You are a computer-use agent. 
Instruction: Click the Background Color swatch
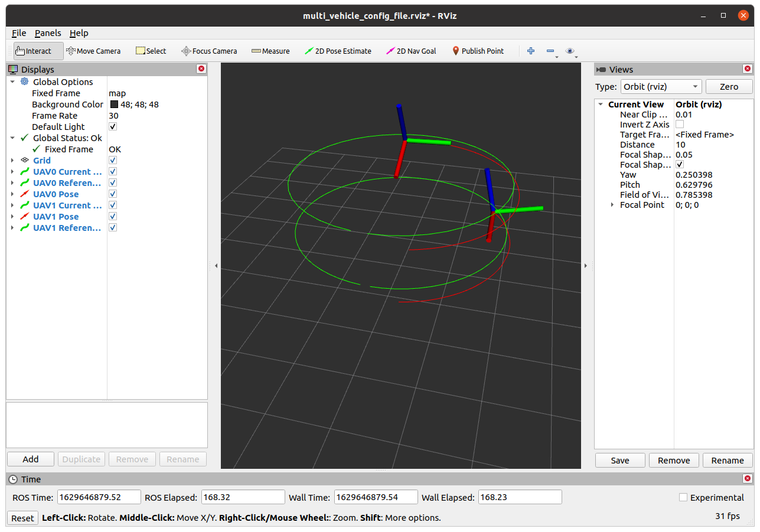114,104
